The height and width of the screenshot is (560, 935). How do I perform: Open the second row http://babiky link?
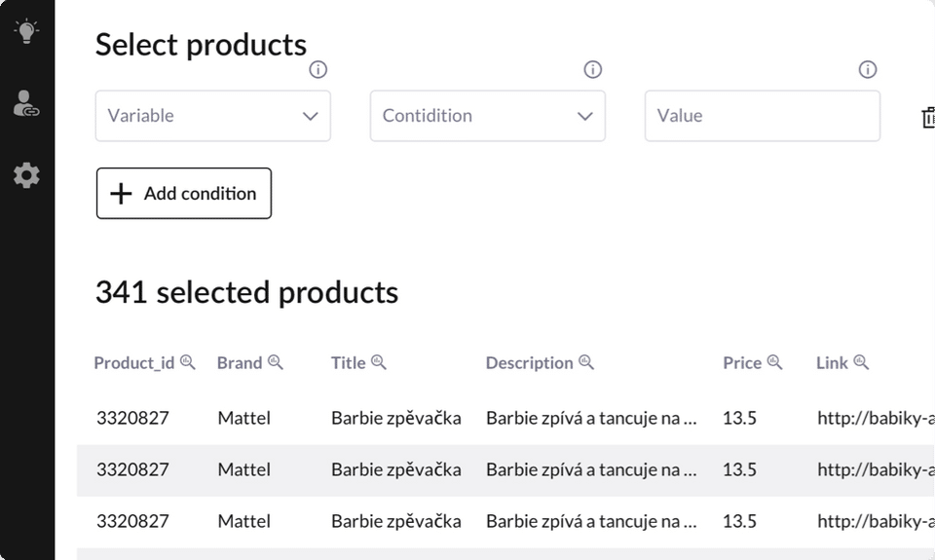[x=876, y=470]
